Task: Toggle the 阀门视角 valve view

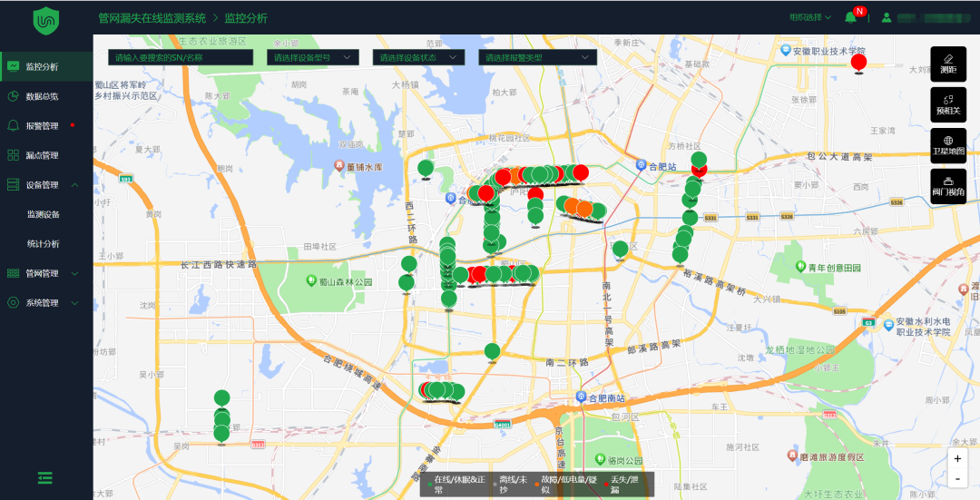Action: [948, 186]
